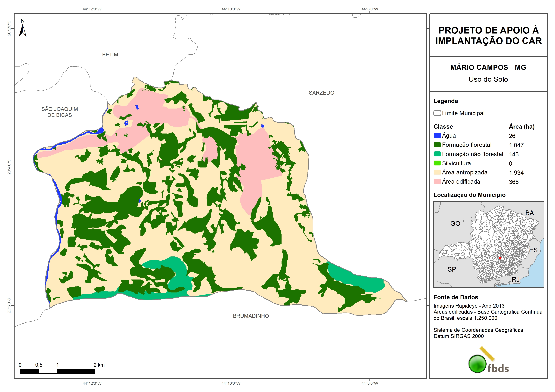Click the Formação não florestal legend swatch
555x392 pixels.
pyautogui.click(x=437, y=154)
